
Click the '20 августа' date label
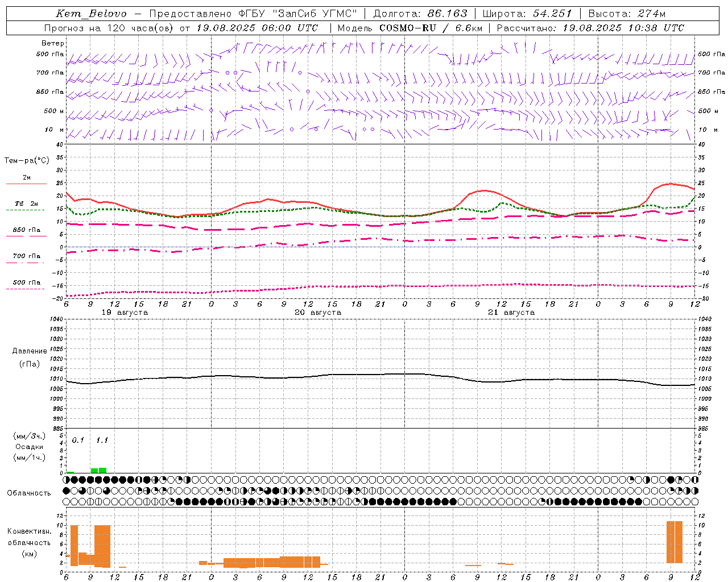(x=318, y=313)
